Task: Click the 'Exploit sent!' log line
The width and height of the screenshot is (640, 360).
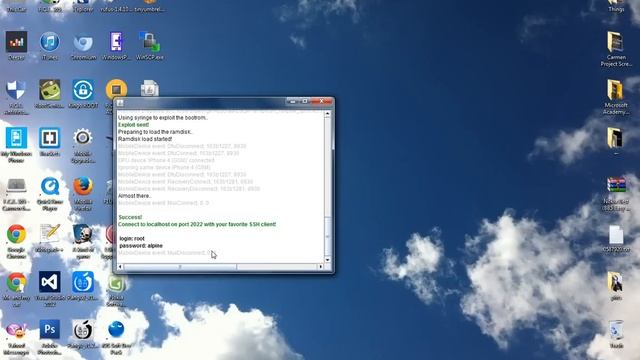Action: point(133,125)
